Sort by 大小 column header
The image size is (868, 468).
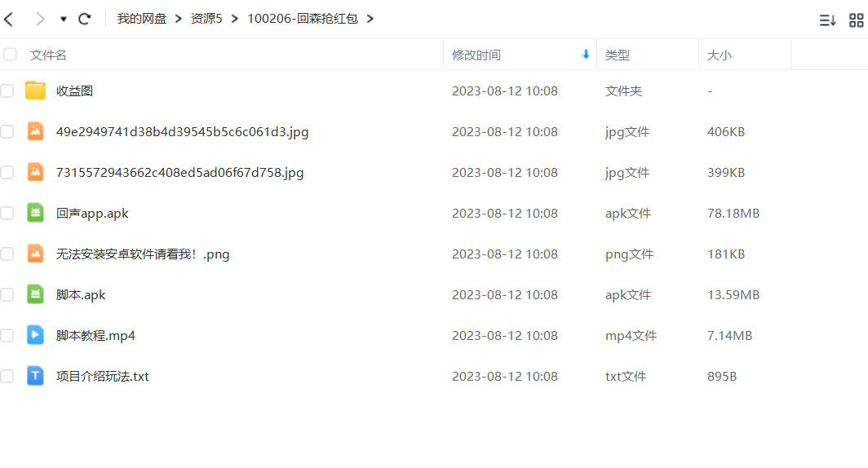point(719,55)
